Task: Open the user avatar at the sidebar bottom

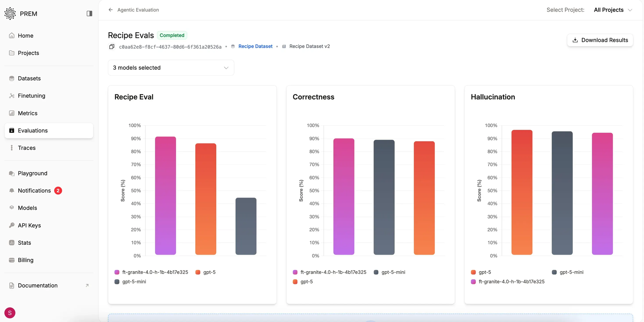Action: pos(10,313)
